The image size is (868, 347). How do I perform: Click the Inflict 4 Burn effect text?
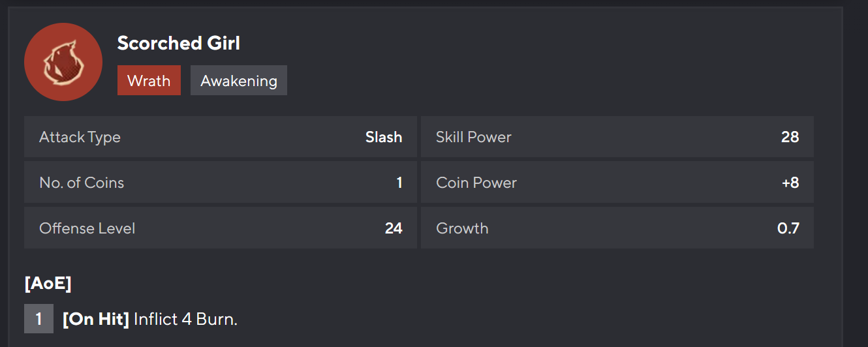click(185, 320)
